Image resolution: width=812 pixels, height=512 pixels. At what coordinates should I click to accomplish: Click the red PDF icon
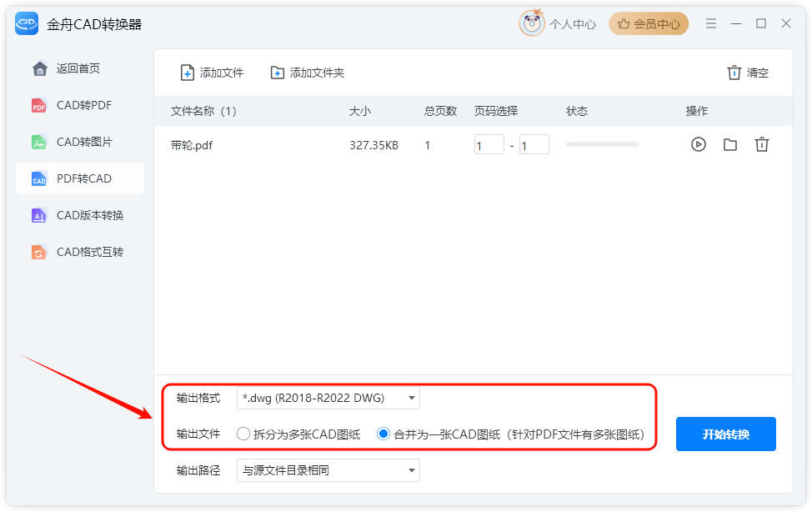[39, 105]
